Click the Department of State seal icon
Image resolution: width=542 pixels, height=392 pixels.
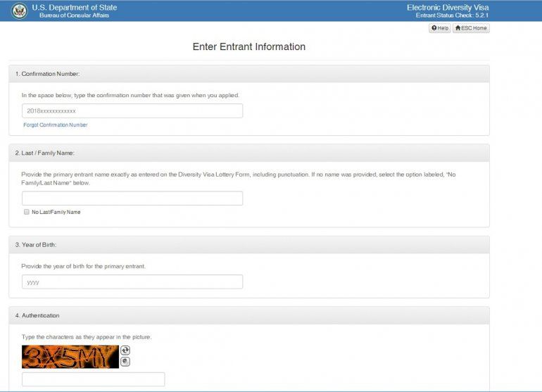click(19, 11)
